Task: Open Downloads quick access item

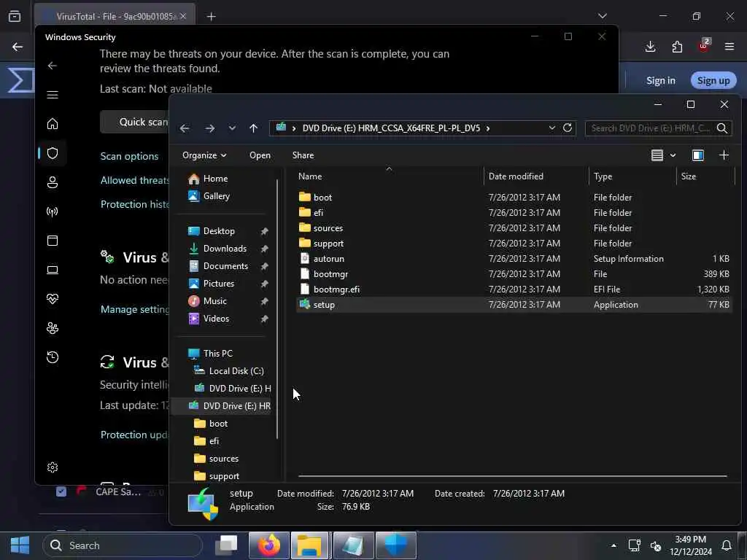Action: [217, 249]
